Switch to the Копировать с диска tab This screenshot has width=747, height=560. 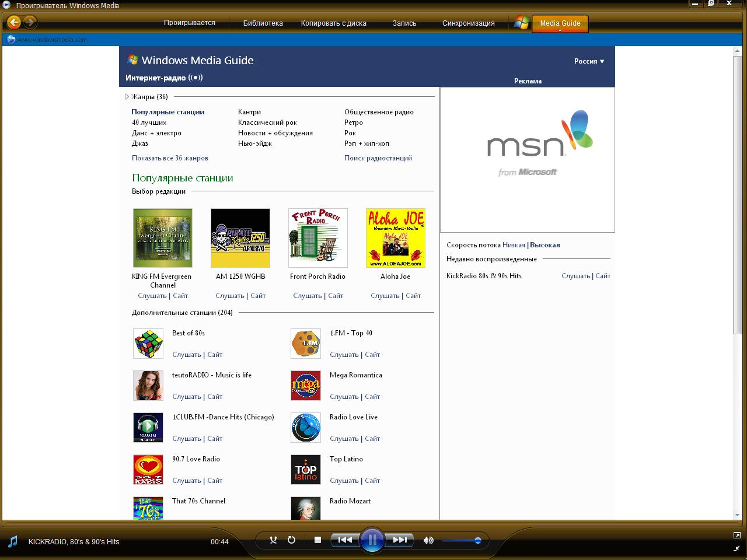[x=333, y=23]
